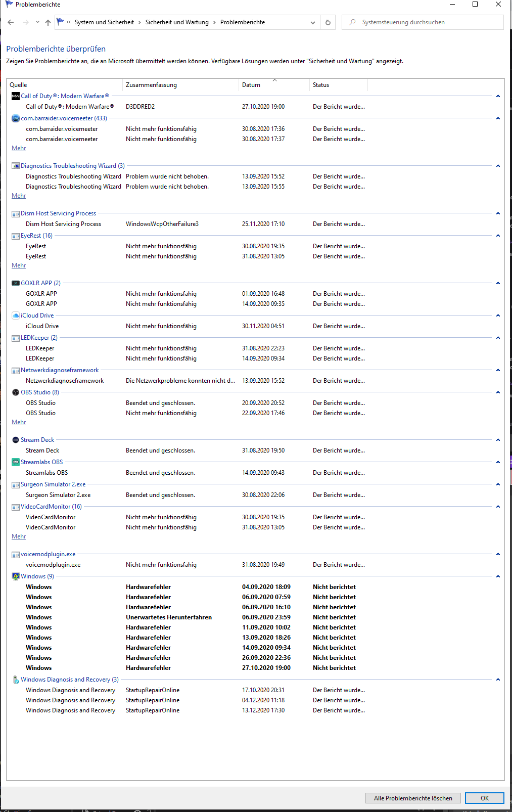Go up one level in navigation
The height and width of the screenshot is (812, 512).
pos(48,22)
